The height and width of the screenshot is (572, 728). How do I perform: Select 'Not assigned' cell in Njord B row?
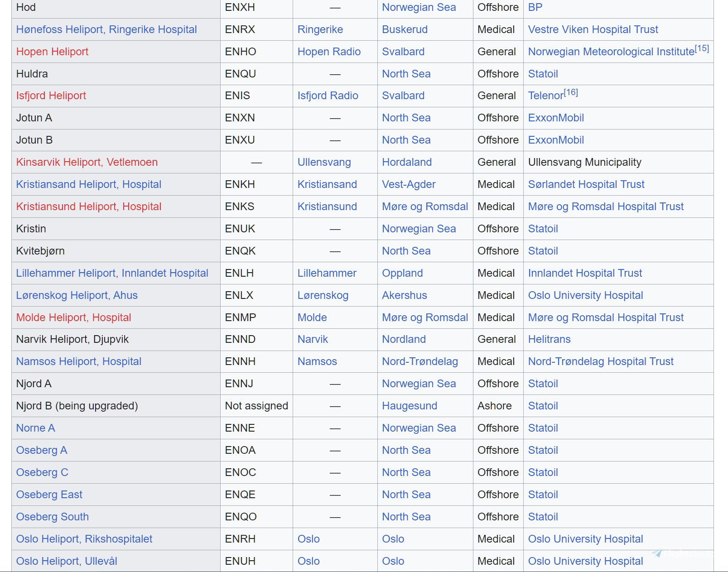256,406
